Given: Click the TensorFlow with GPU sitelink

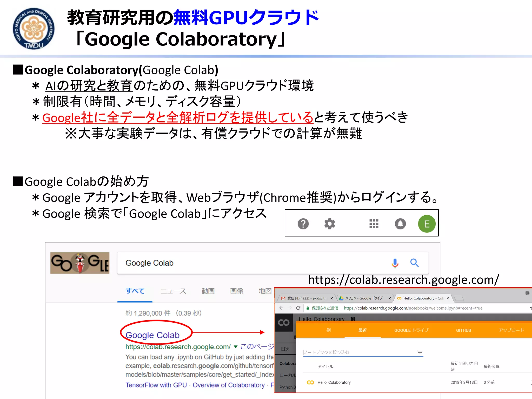Looking at the screenshot, I should pyautogui.click(x=156, y=385).
